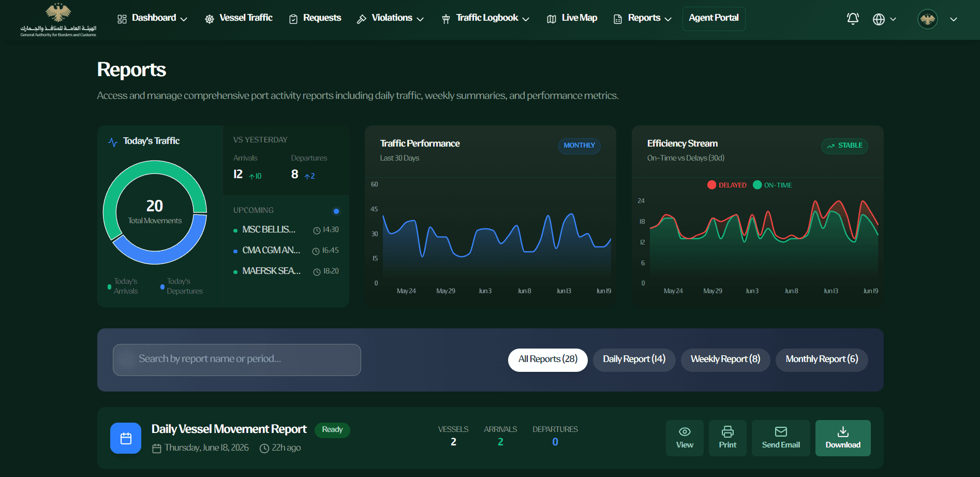Viewport: 980px width, 477px height.
Task: Expand the Reports nav dropdown chevron
Action: pyautogui.click(x=668, y=19)
